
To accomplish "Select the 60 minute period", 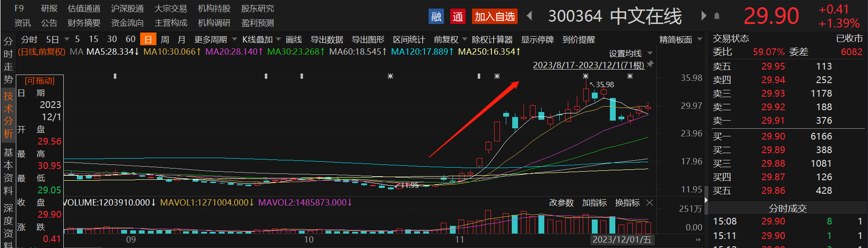I will pos(130,39).
